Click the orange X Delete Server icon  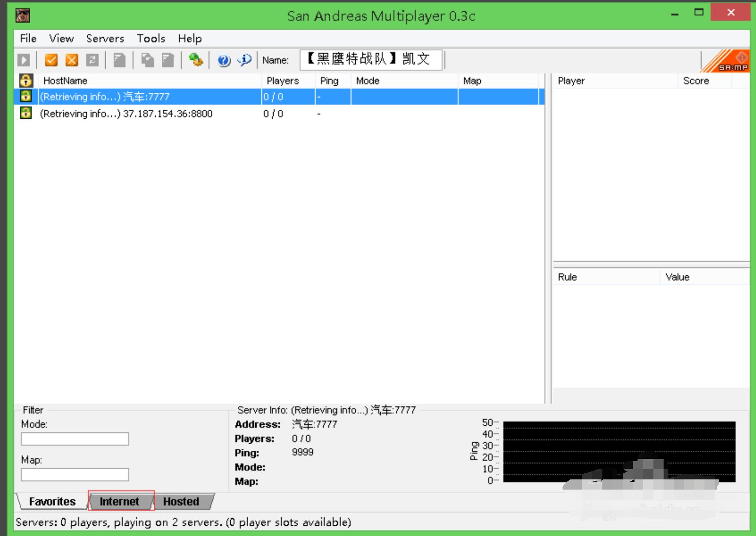tap(72, 60)
